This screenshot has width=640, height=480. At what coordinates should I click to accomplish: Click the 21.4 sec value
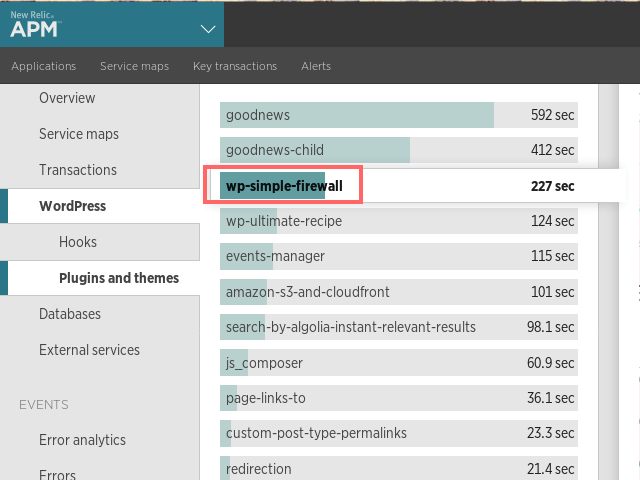[x=550, y=469]
